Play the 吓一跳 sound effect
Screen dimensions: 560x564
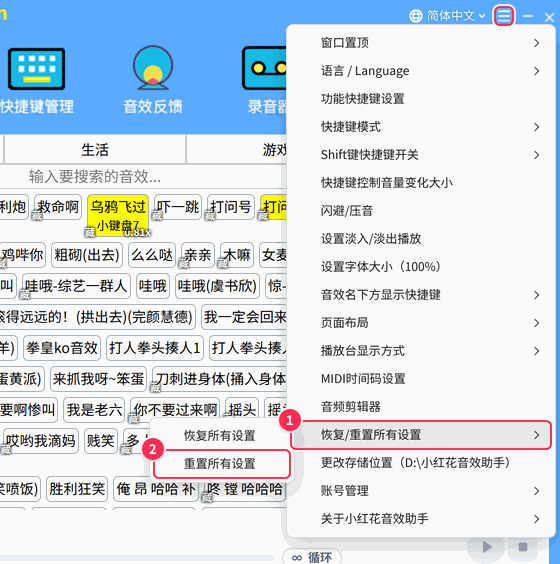tap(178, 207)
